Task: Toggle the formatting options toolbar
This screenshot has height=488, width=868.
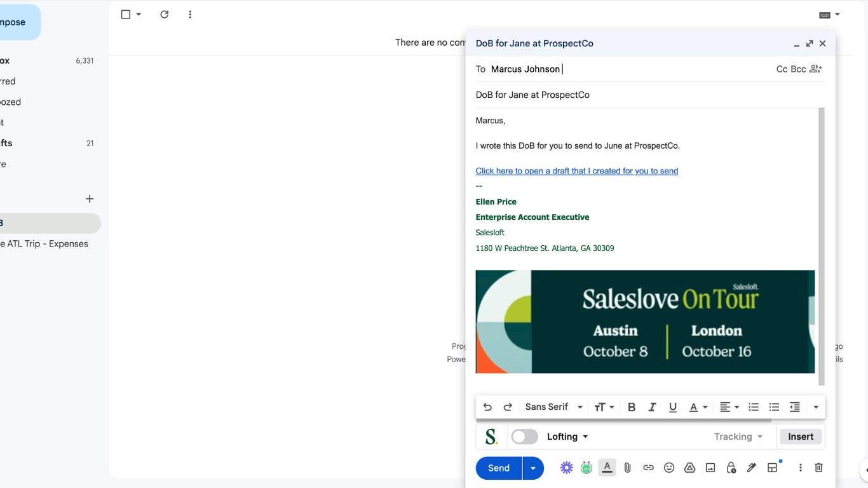Action: tap(607, 468)
